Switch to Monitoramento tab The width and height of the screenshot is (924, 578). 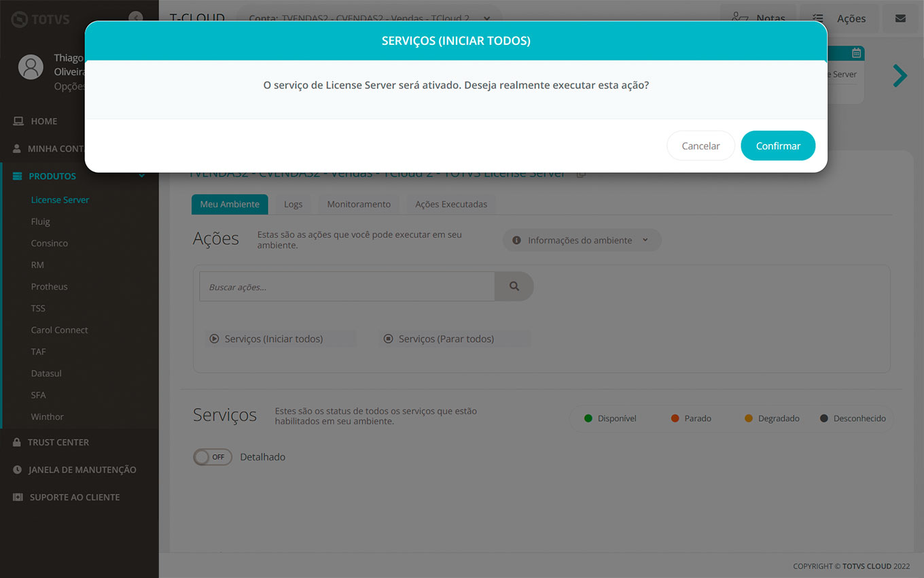(x=359, y=204)
